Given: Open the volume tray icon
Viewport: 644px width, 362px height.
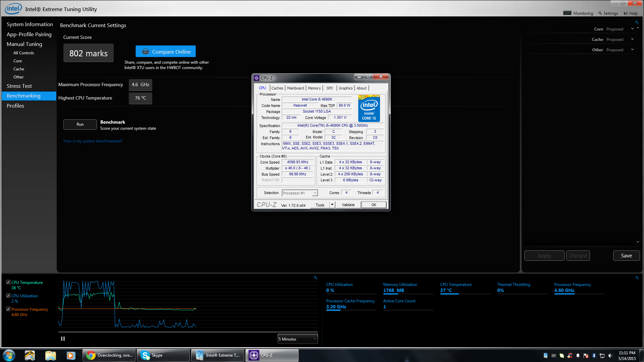Looking at the screenshot, I should point(610,356).
